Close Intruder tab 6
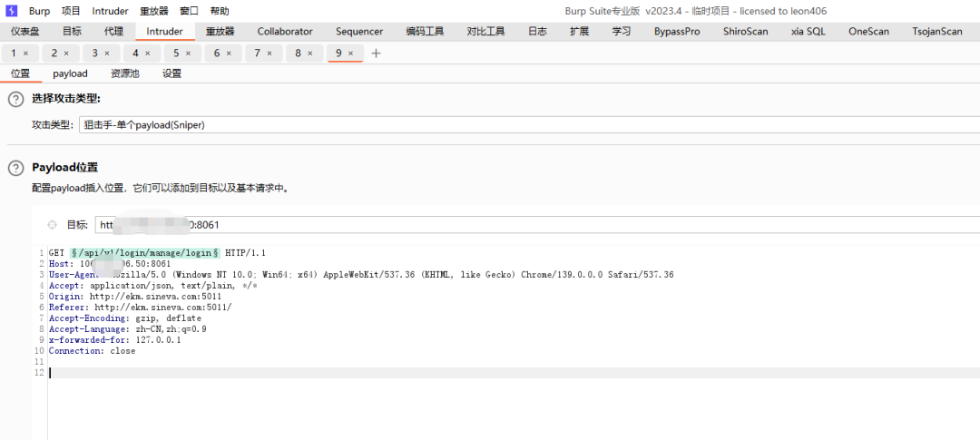 pos(229,54)
